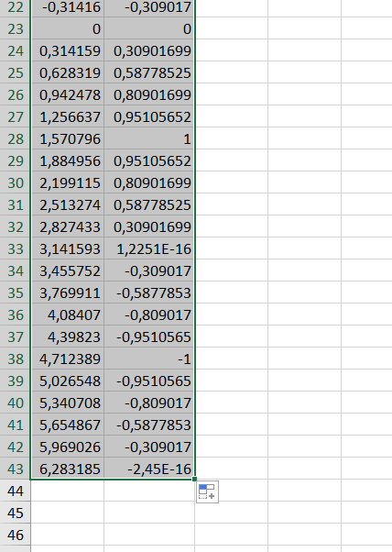Image resolution: width=392 pixels, height=552 pixels.
Task: Click the -0,309017 cell in row 42
Action: coord(149,447)
